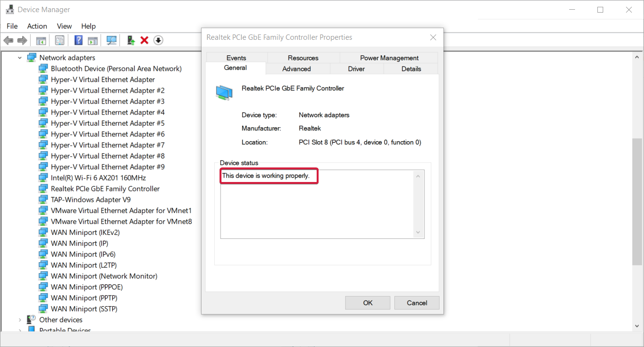This screenshot has width=644, height=347.
Task: Switch to the Advanced tab
Action: point(297,69)
